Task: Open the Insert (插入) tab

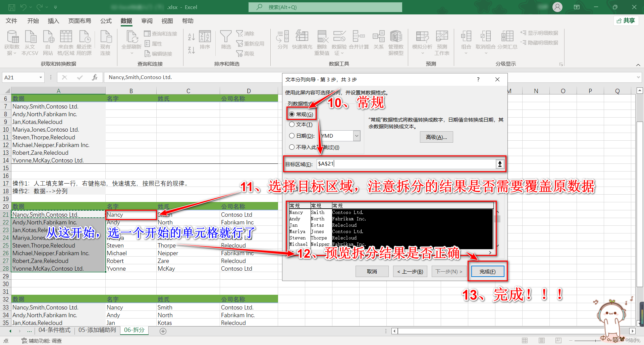Action: (53, 21)
